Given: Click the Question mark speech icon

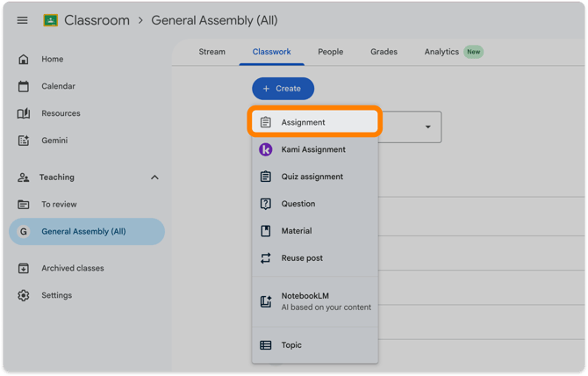Looking at the screenshot, I should (x=266, y=204).
